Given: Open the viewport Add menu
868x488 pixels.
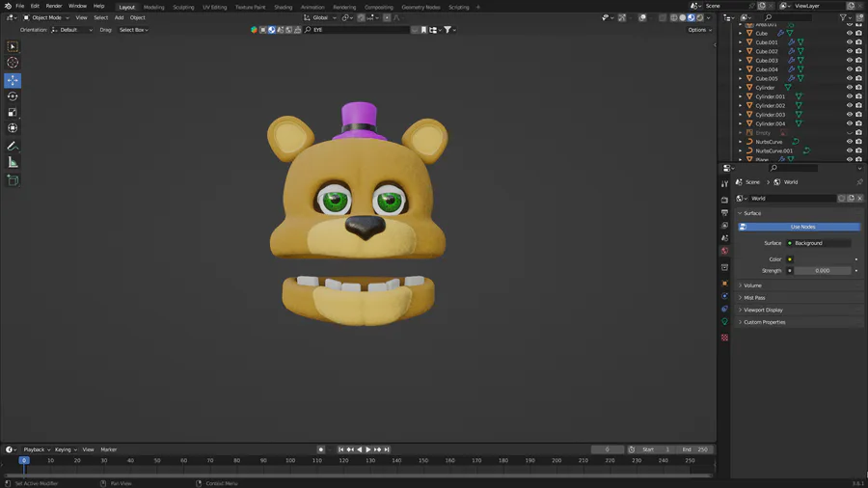Looking at the screenshot, I should [119, 17].
